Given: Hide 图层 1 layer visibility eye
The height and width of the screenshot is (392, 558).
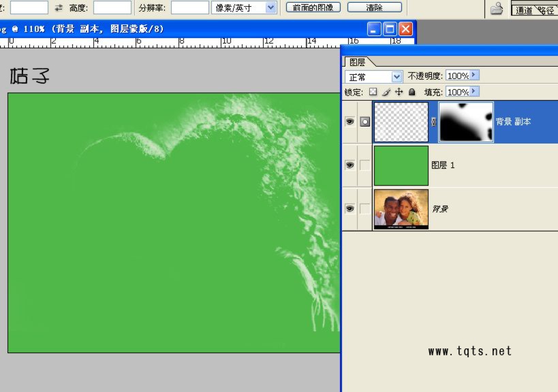Looking at the screenshot, I should [x=350, y=165].
